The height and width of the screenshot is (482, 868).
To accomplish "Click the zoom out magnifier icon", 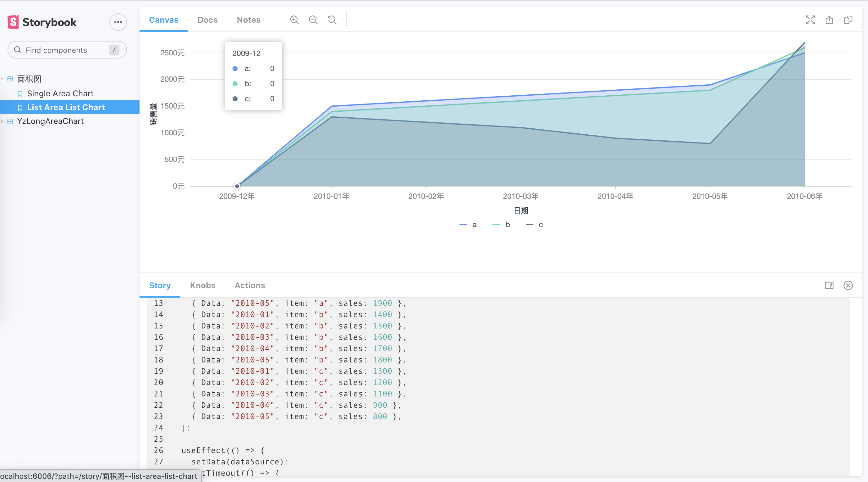I will tap(313, 20).
